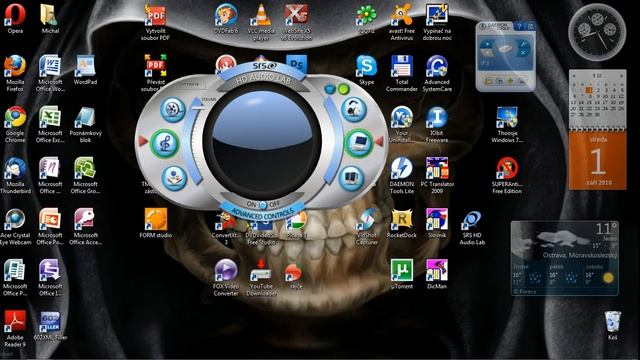Screen dimensions: 640x360
Task: Open SUPERAntiSpyware Free Edition shortcut
Action: point(507,176)
